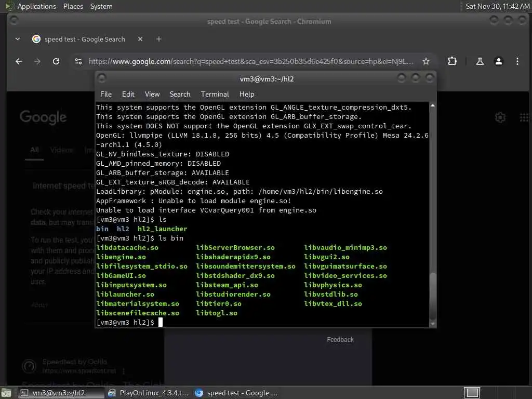Click the Applications menu logo icon
This screenshot has height=399, width=532.
click(x=10, y=6)
